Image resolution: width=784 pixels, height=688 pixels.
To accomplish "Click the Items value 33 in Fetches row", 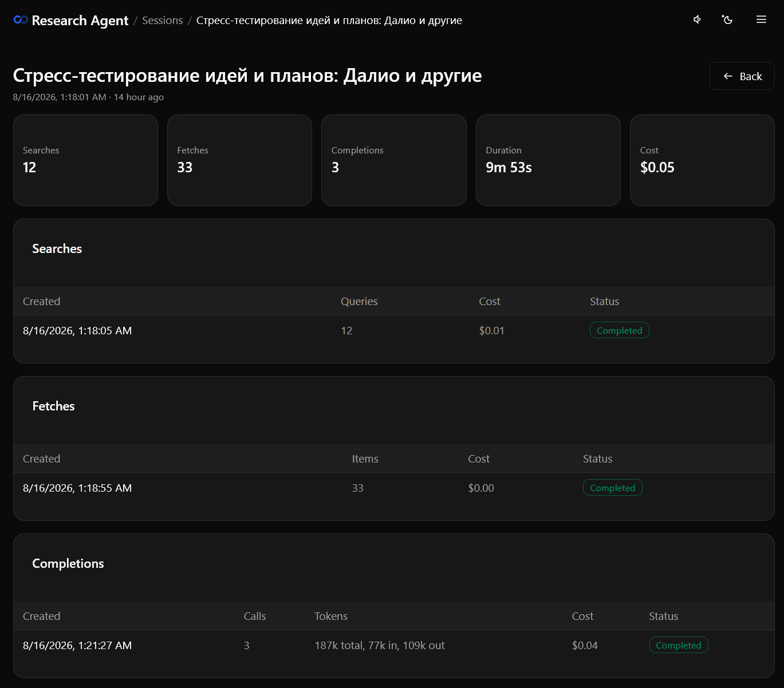I will tap(357, 488).
